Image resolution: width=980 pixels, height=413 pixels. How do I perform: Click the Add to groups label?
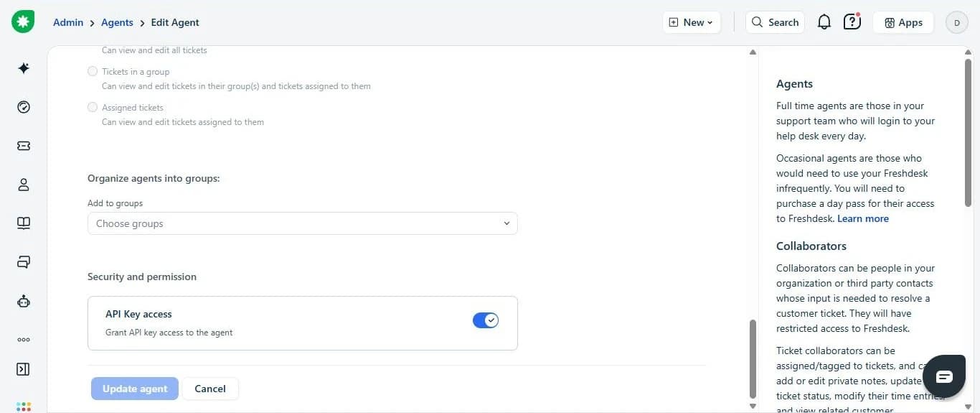(x=115, y=203)
